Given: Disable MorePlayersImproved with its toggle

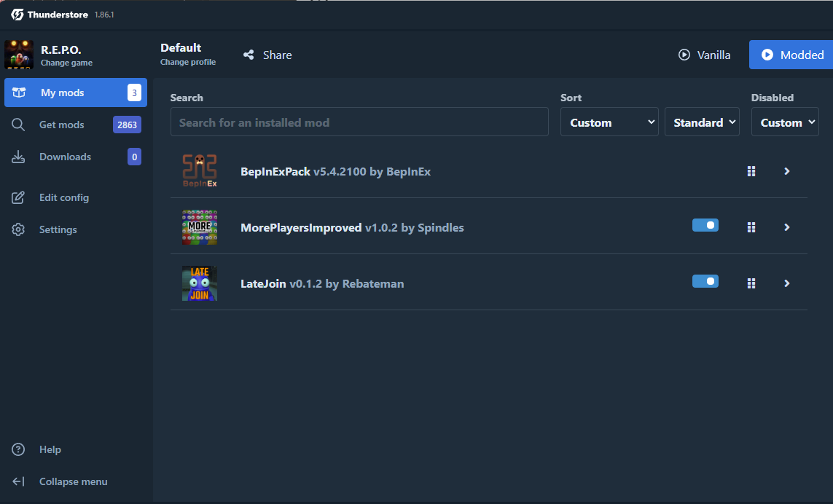Looking at the screenshot, I should click(705, 225).
